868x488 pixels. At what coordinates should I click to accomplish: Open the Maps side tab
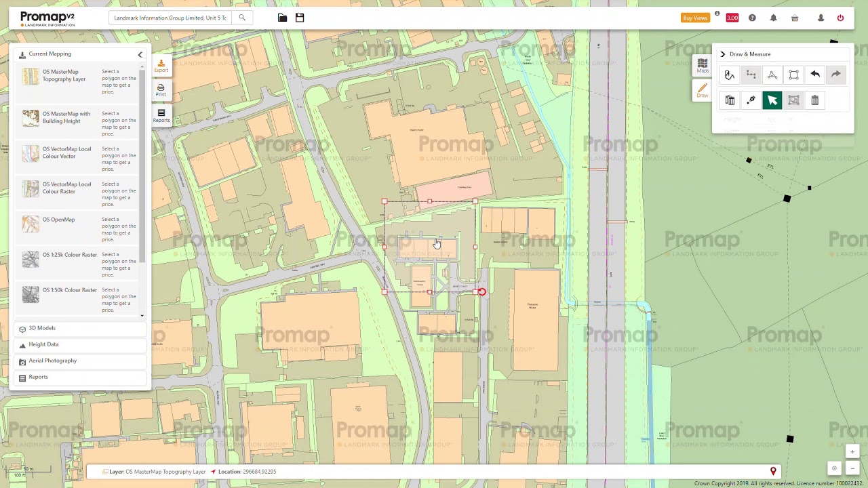[703, 66]
